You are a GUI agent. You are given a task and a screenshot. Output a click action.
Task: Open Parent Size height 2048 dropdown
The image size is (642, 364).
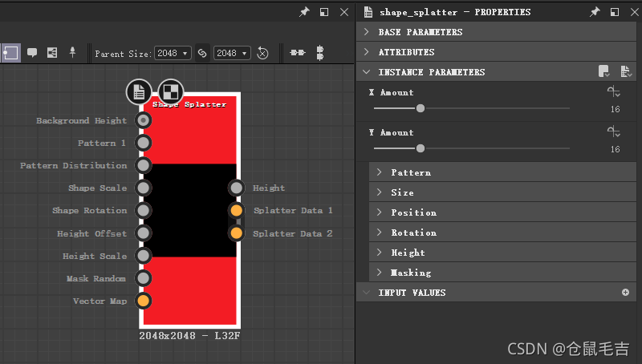[232, 53]
